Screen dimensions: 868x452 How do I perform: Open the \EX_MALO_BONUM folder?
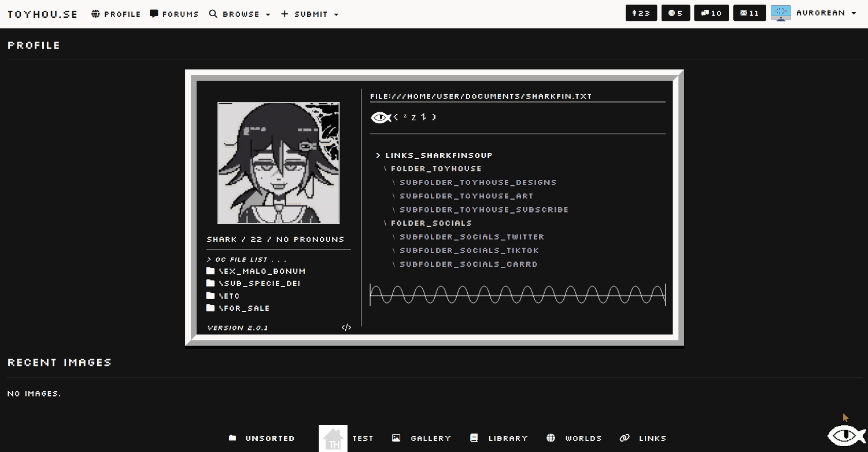pos(262,271)
